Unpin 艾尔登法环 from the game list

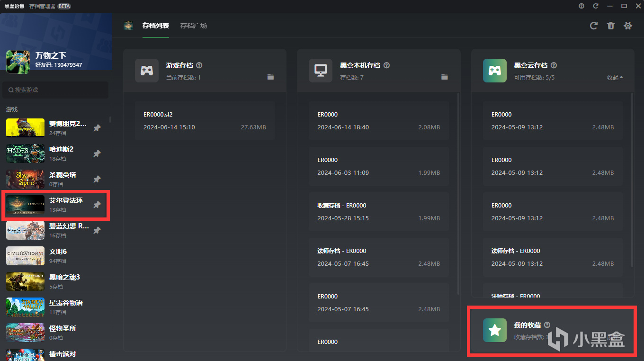pyautogui.click(x=97, y=205)
